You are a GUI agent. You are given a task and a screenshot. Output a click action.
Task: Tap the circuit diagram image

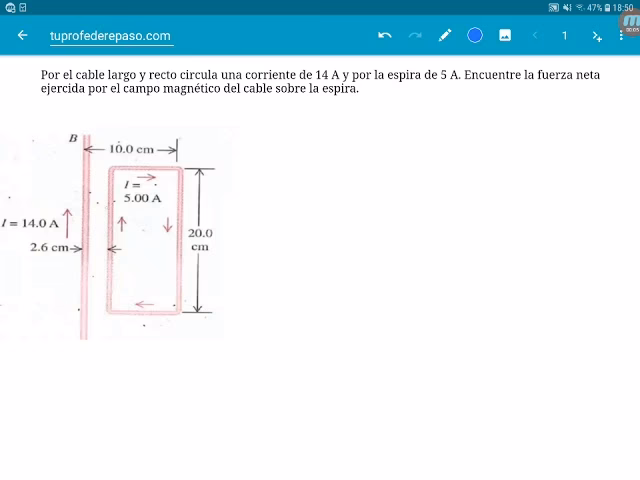(x=112, y=235)
